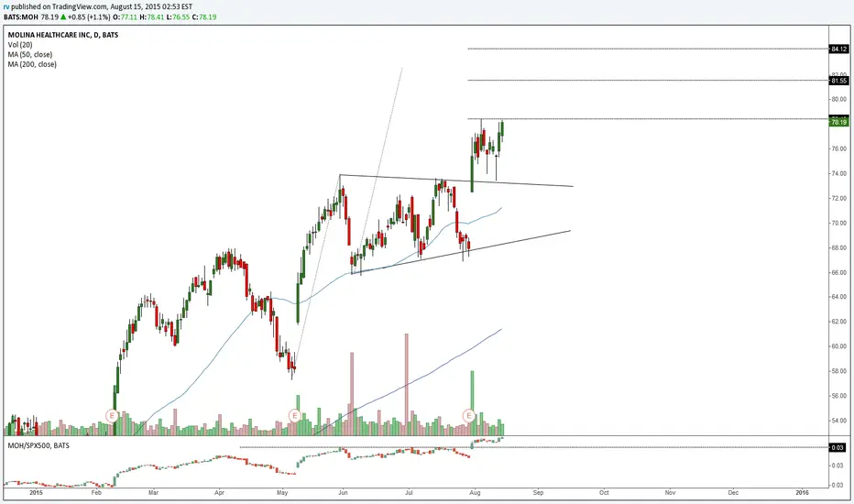Click the Sep time axis label

point(539,493)
